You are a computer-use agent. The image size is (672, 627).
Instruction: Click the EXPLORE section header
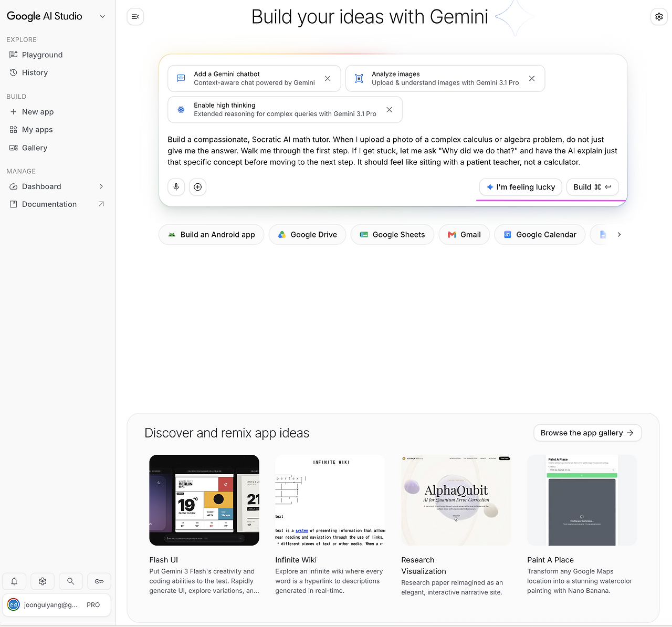coord(22,39)
